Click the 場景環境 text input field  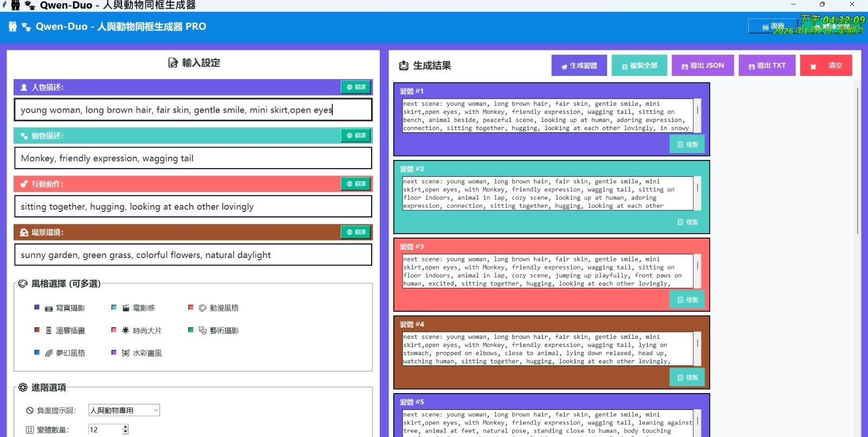(193, 255)
